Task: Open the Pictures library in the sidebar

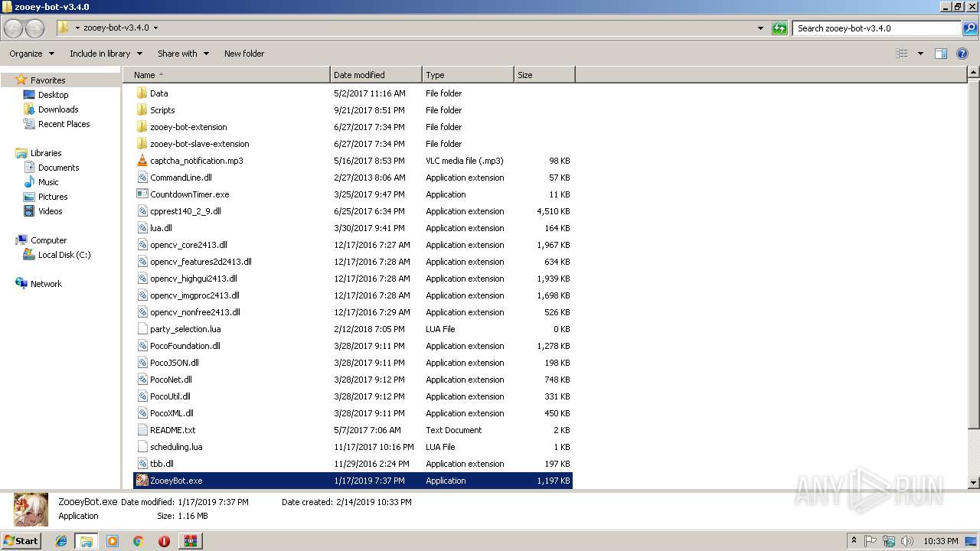Action: tap(53, 197)
